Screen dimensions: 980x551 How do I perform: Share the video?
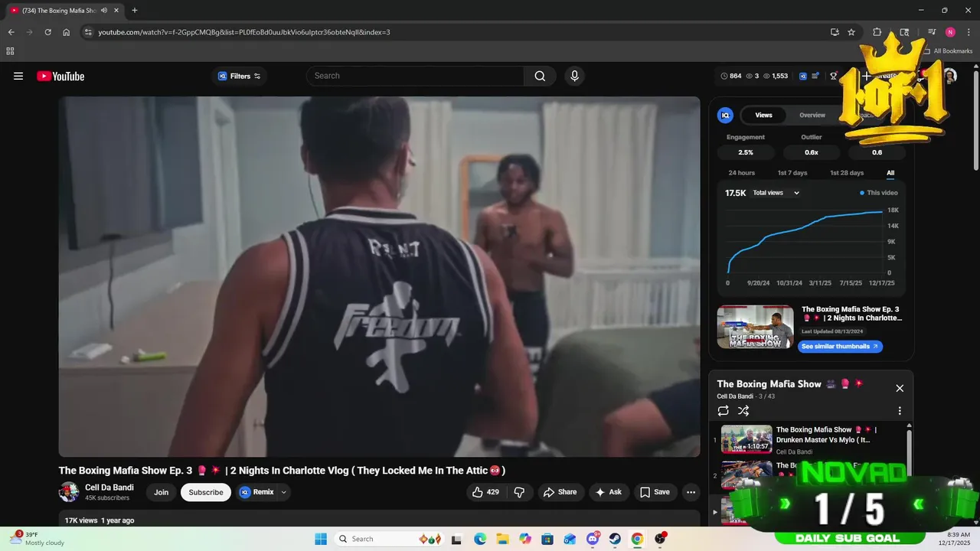[560, 492]
